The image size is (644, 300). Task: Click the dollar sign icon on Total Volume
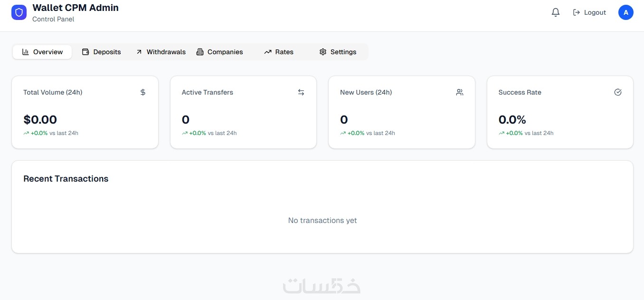143,92
